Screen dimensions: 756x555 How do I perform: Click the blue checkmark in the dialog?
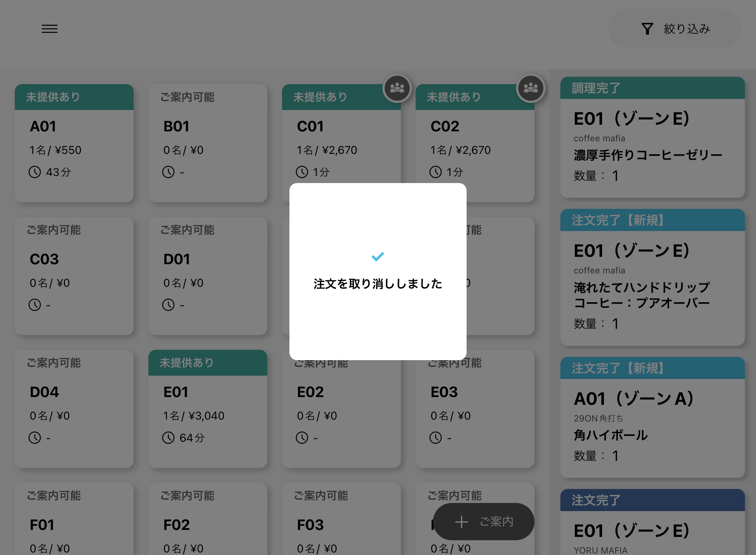[378, 256]
